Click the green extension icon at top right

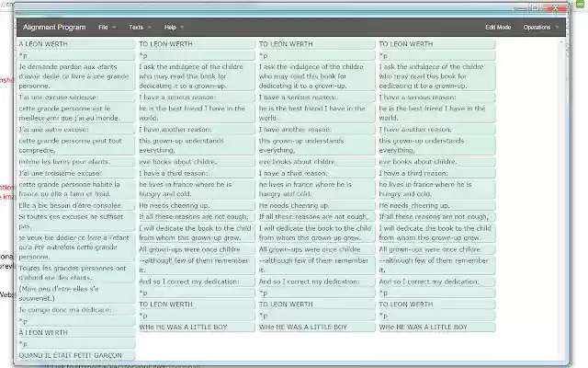tap(580, 4)
